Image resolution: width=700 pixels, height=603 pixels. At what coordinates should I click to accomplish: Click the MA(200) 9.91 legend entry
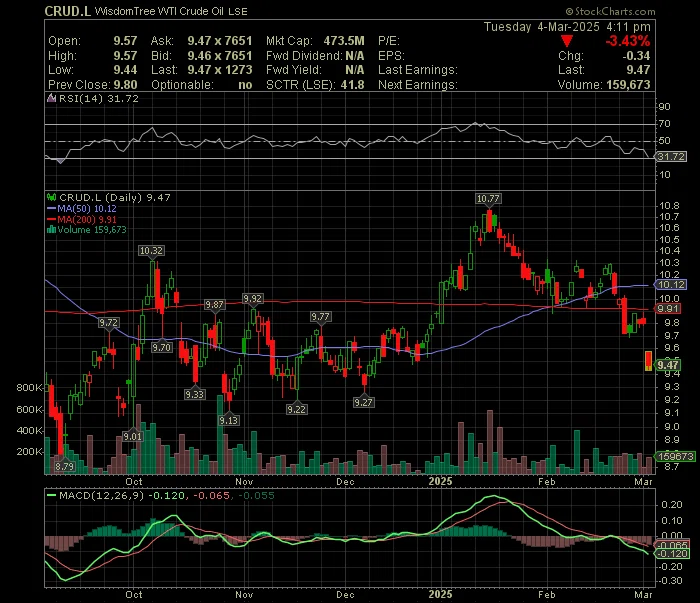[82, 220]
